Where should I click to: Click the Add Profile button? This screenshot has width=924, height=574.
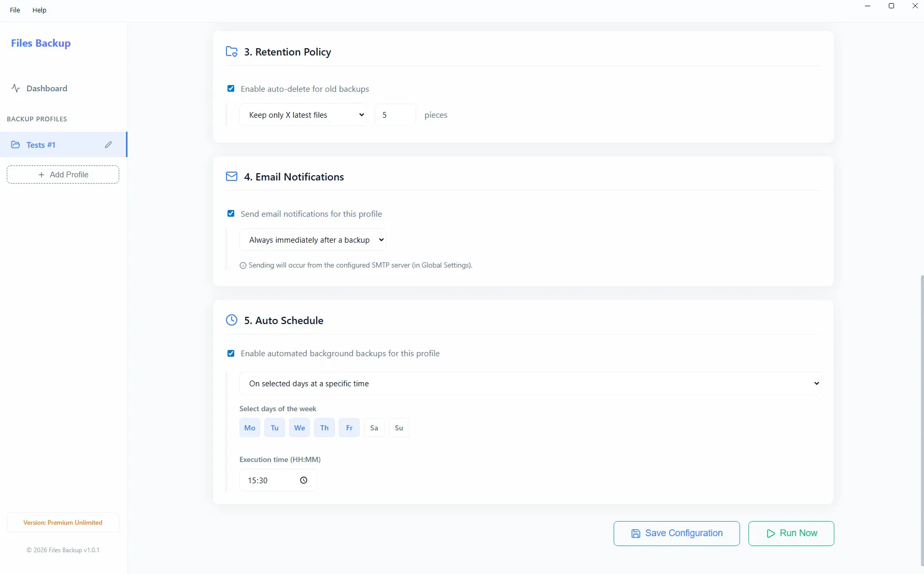click(x=63, y=175)
